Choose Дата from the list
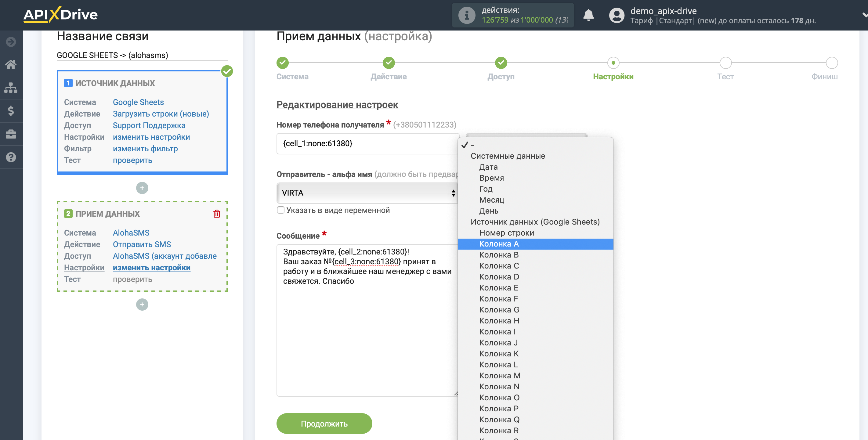868x440 pixels. point(535,167)
